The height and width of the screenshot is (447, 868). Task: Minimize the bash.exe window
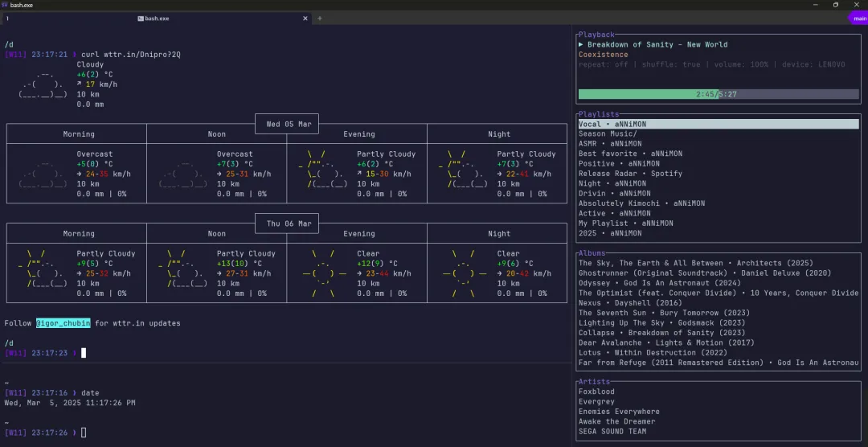(x=816, y=5)
